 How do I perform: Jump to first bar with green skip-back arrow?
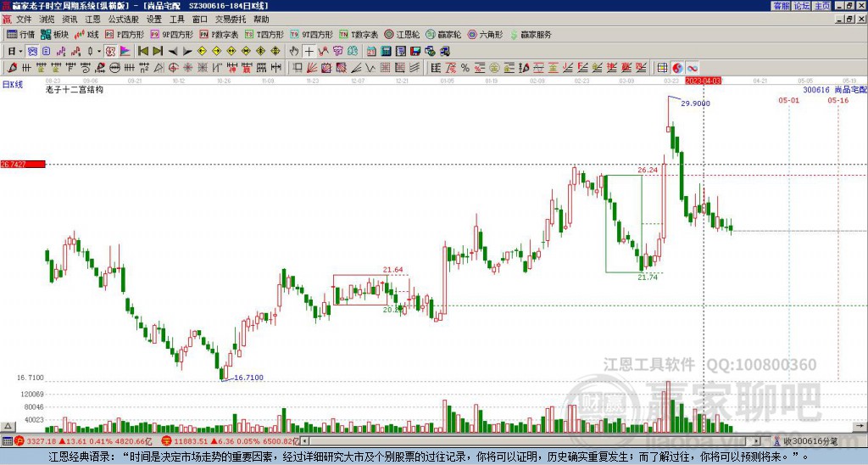tap(142, 52)
